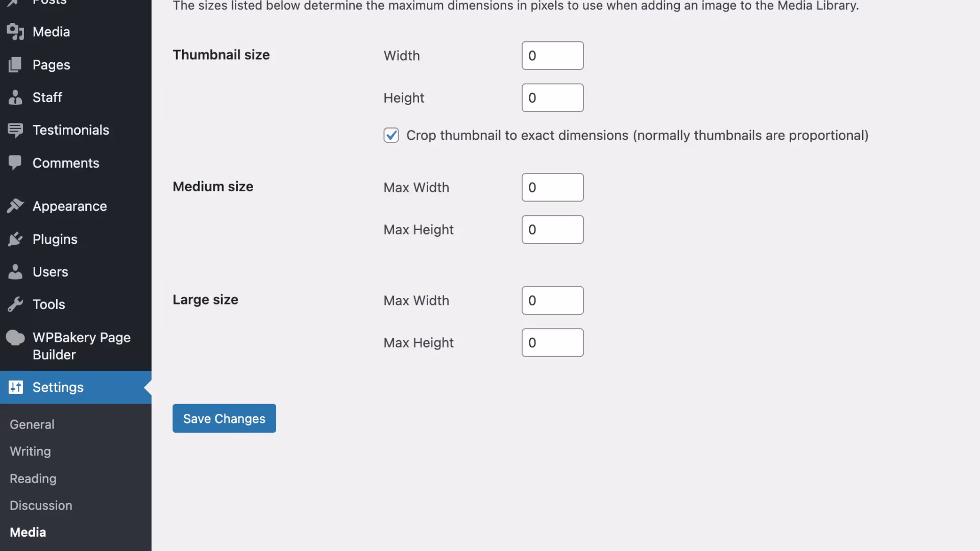Focus the Thumbnail Width field
The width and height of the screenshot is (980, 551).
552,56
